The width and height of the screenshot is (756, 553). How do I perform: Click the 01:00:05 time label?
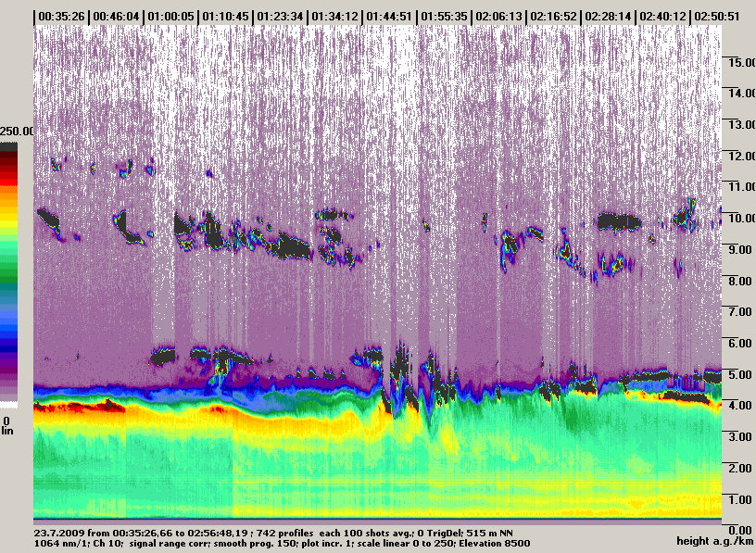[170, 17]
